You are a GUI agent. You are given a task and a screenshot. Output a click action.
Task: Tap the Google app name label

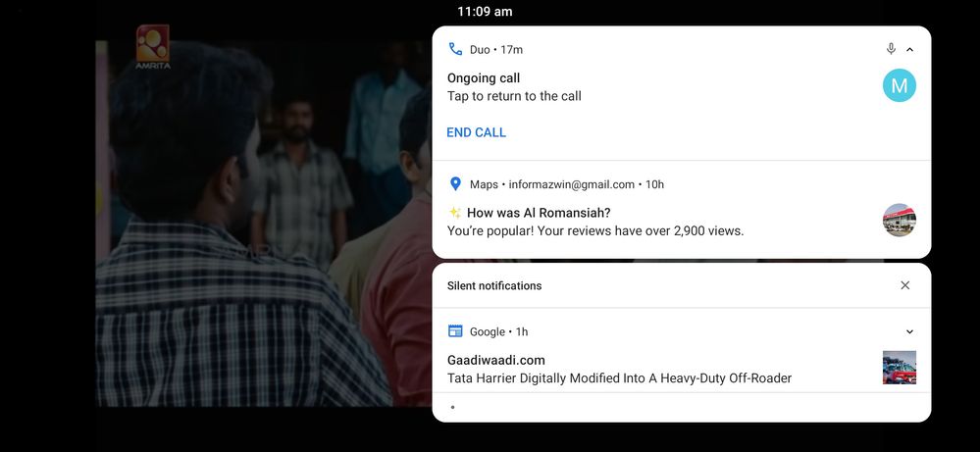(x=487, y=332)
